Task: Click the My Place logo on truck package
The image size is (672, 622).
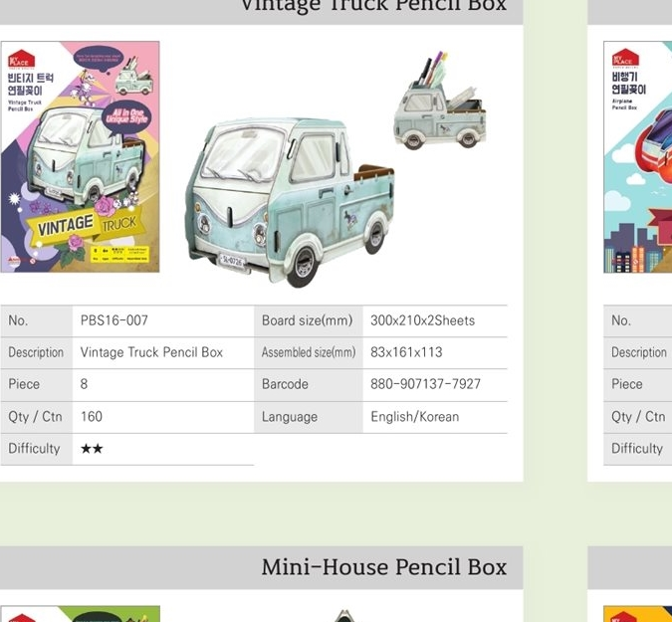Action: pyautogui.click(x=22, y=59)
